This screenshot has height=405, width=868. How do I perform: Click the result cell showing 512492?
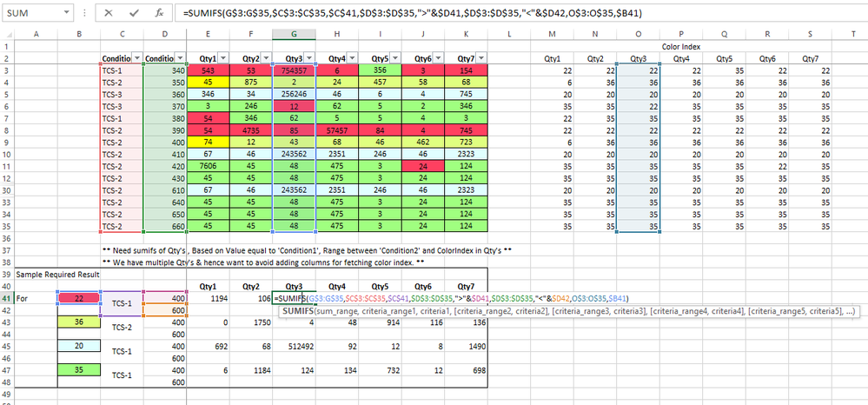pos(294,346)
